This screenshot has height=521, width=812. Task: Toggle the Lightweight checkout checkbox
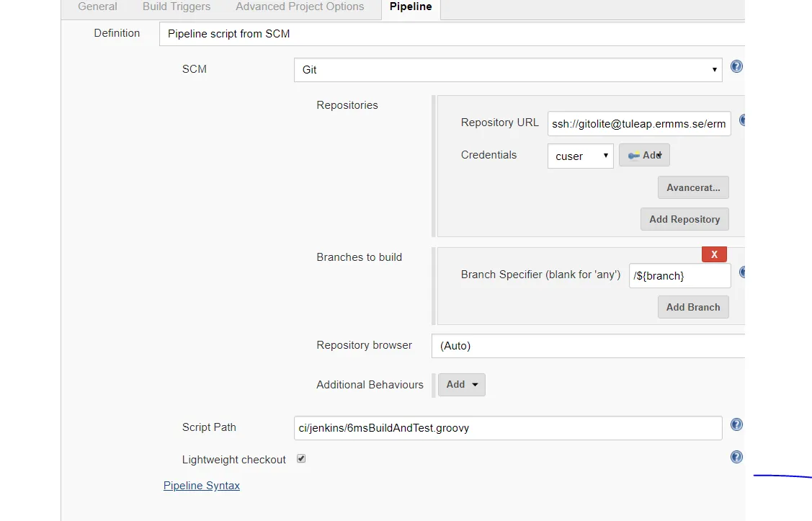[301, 459]
